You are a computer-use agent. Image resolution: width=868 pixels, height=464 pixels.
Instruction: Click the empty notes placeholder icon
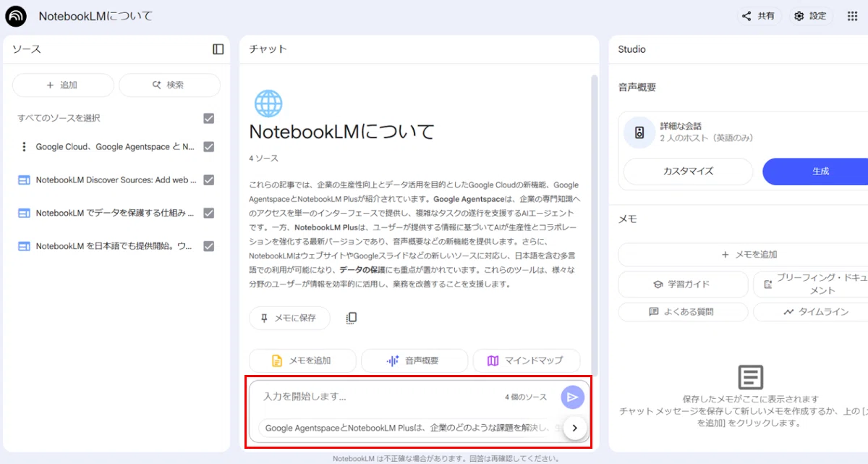(x=751, y=377)
